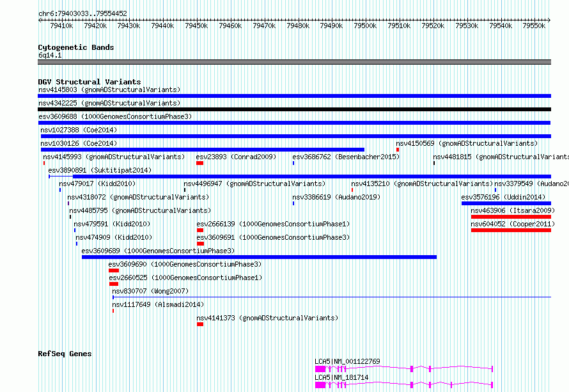
Task: Click nsv474909 (Kidd2010) label
Action: (x=114, y=237)
